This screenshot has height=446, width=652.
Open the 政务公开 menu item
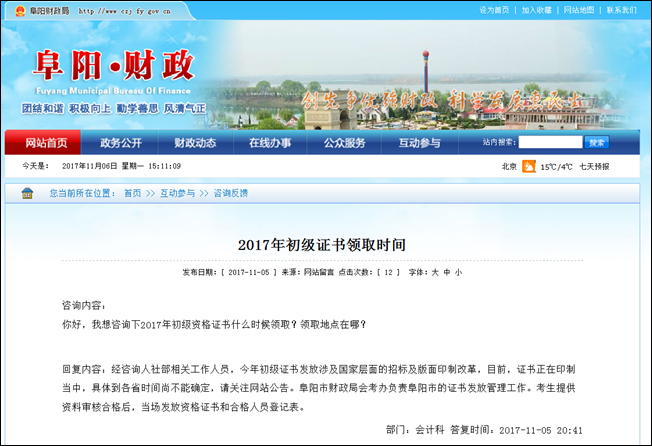121,143
